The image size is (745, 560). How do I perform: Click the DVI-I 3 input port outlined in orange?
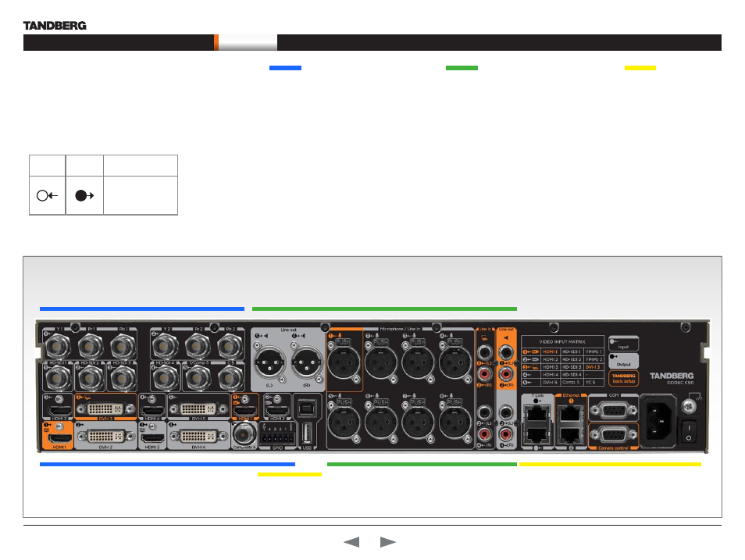[x=105, y=408]
